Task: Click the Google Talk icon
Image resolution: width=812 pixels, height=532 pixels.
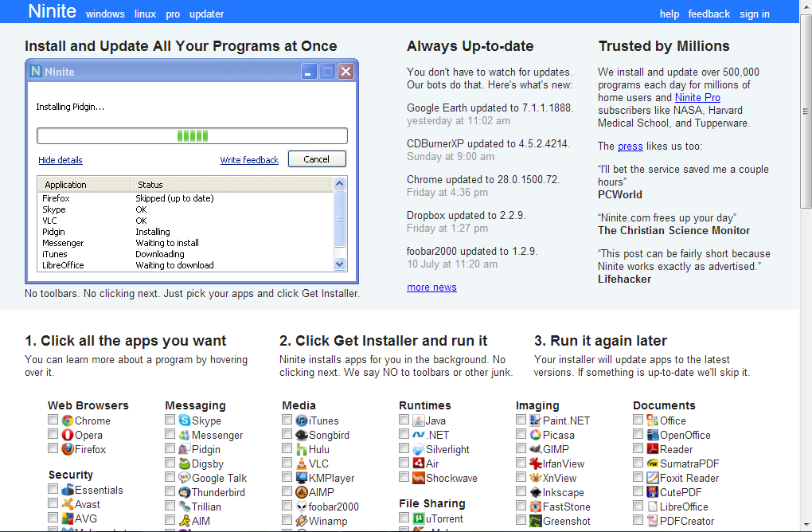Action: [x=185, y=478]
